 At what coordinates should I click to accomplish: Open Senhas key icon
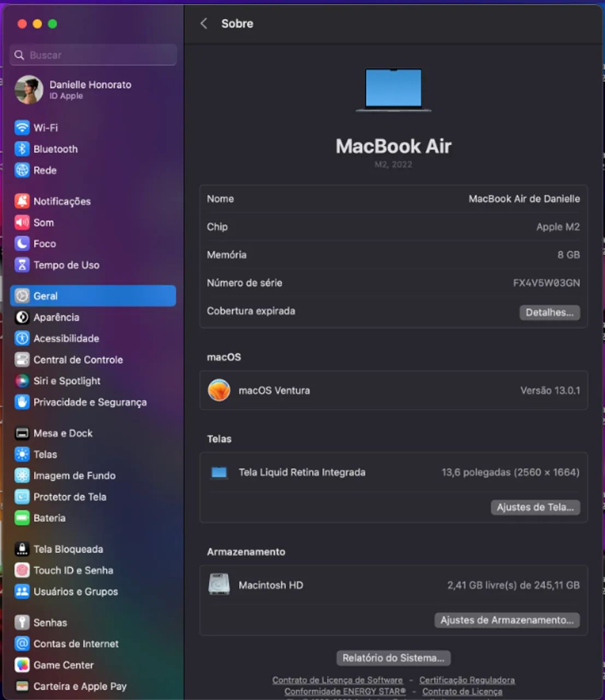tap(22, 622)
